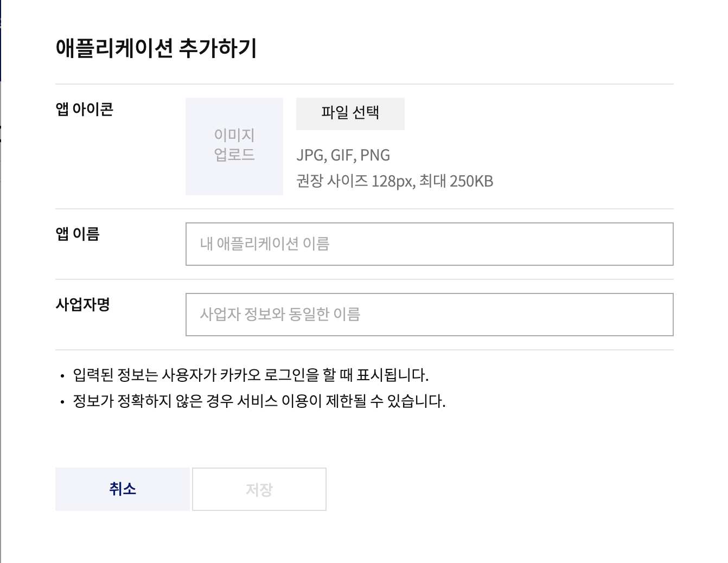Click the 사업자명 row label

[x=84, y=305]
